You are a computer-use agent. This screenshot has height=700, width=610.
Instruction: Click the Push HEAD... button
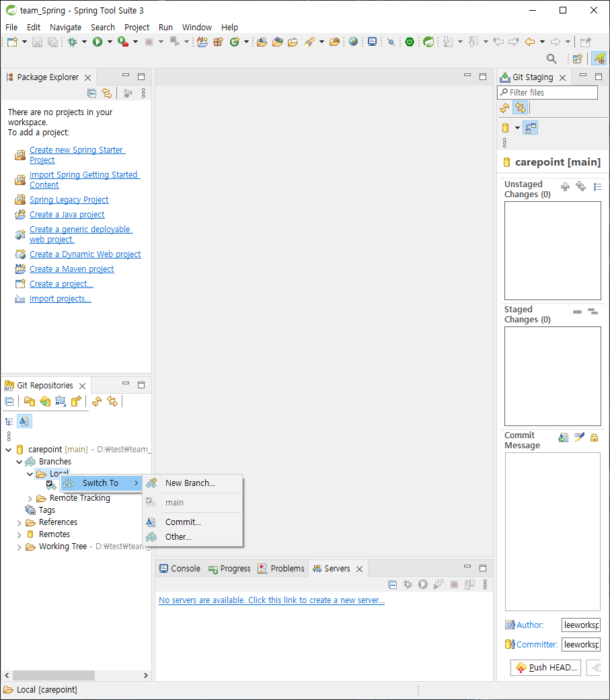[545, 668]
